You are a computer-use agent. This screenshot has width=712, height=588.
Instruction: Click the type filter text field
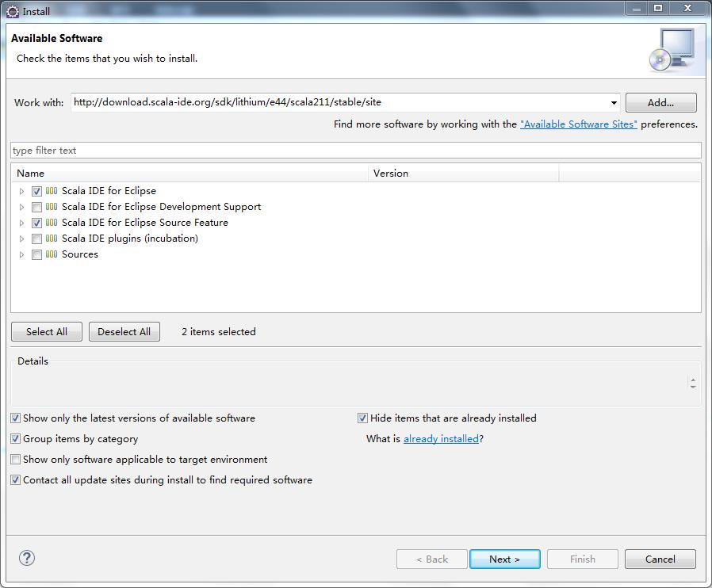(355, 151)
